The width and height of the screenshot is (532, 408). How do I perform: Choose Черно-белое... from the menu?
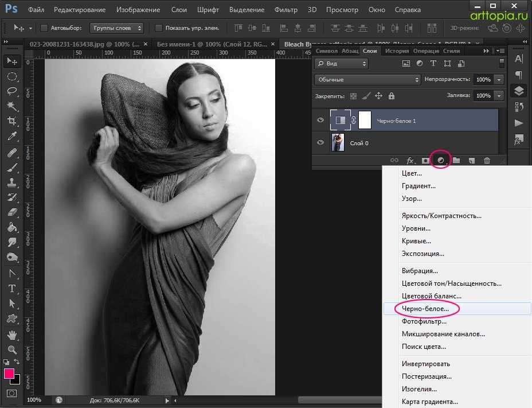click(457, 309)
